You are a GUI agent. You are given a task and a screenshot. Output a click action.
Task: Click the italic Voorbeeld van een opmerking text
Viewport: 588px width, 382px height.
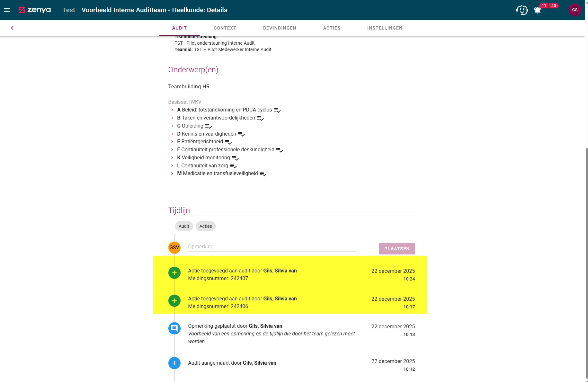pos(272,337)
